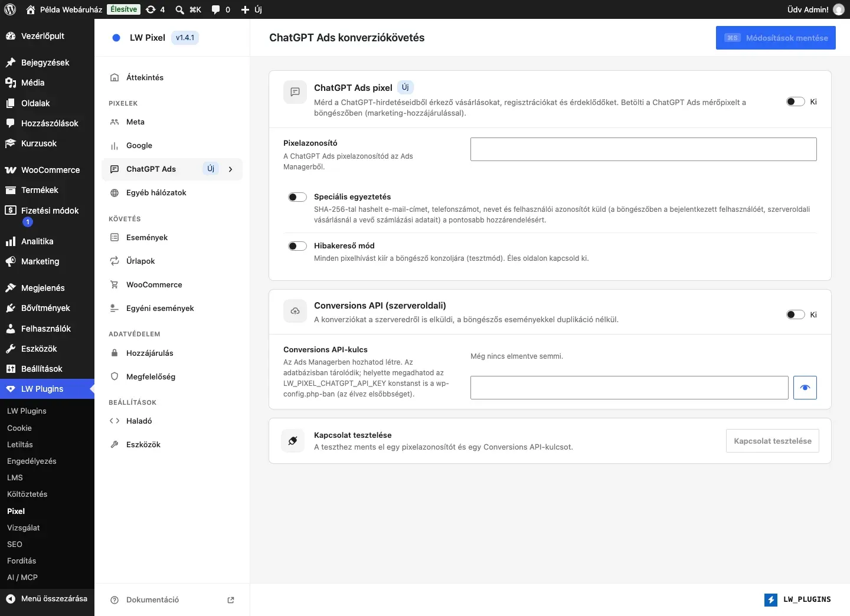Click the Analitika chart icon
Image resolution: width=850 pixels, height=616 pixels.
click(11, 241)
